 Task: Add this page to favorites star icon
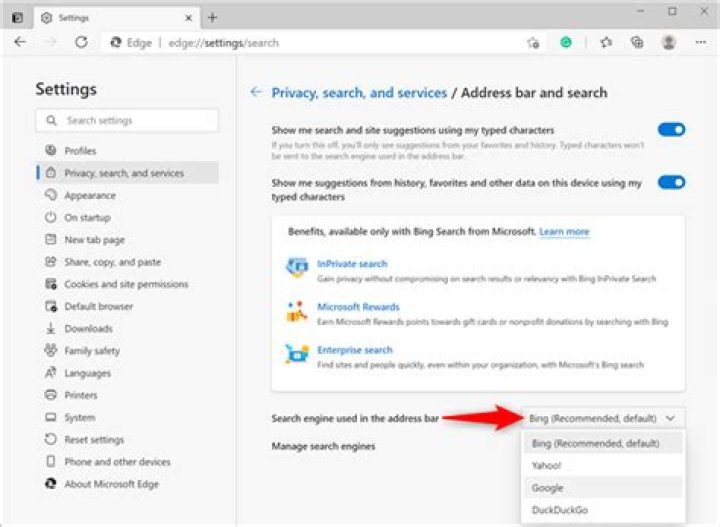(533, 43)
